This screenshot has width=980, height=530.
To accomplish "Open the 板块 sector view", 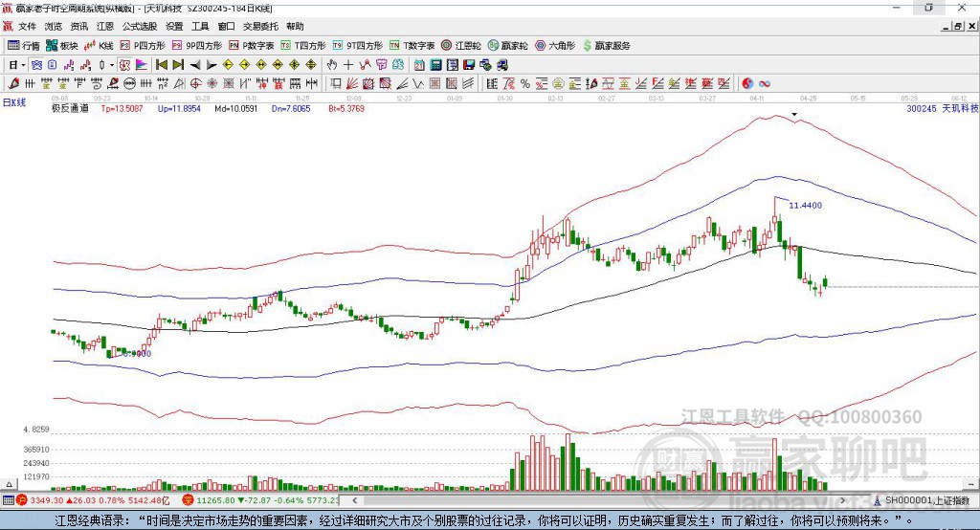I will [x=62, y=46].
